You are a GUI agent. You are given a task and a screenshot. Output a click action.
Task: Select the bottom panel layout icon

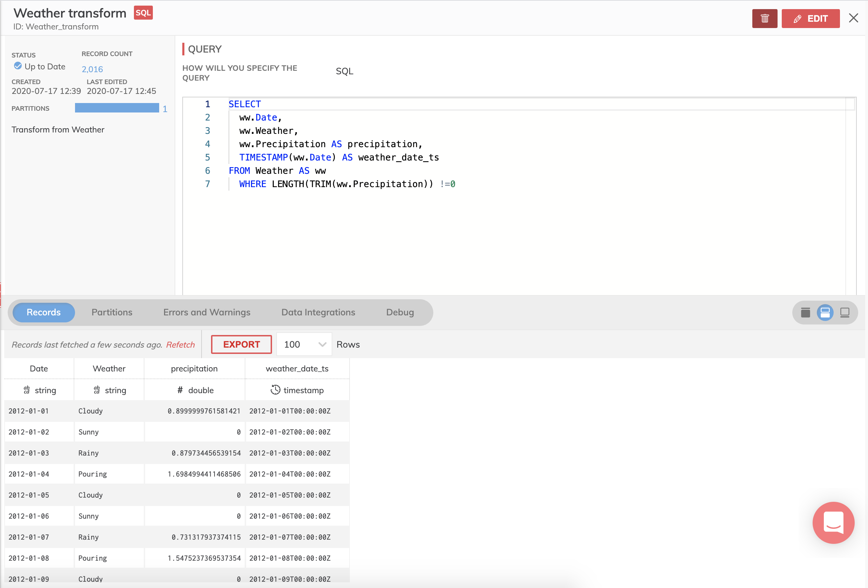pos(845,313)
